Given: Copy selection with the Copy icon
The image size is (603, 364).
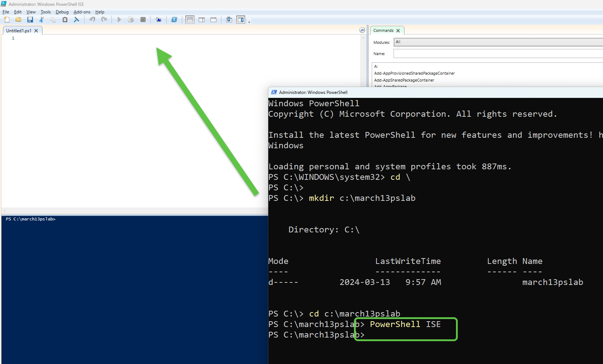Looking at the screenshot, I should (53, 20).
